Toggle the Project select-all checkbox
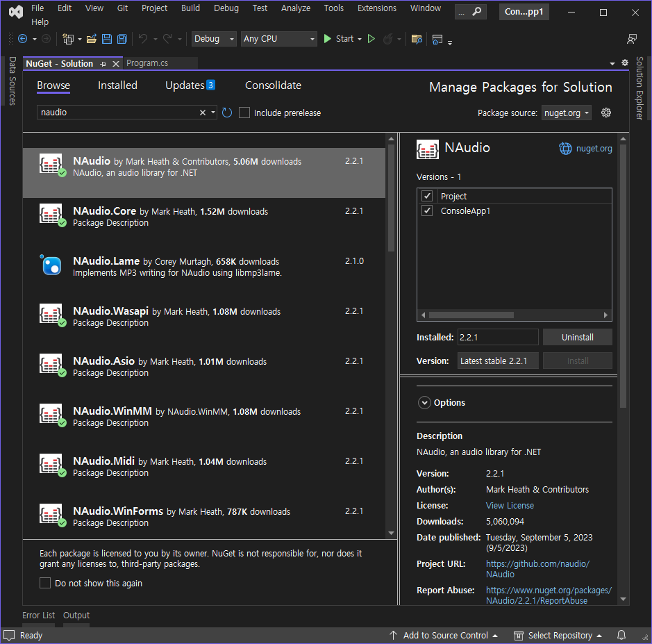This screenshot has height=644, width=652. click(x=427, y=196)
